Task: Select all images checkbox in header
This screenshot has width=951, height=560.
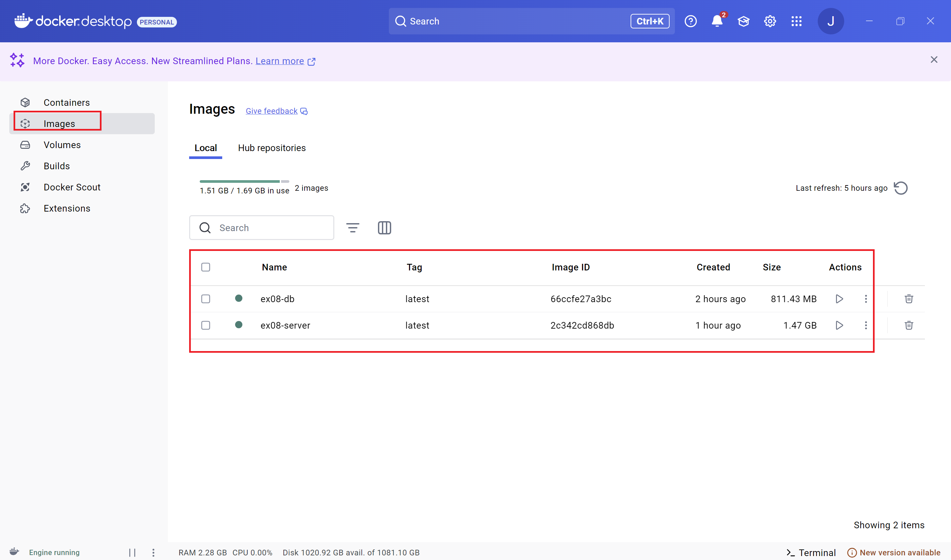Action: pyautogui.click(x=206, y=267)
